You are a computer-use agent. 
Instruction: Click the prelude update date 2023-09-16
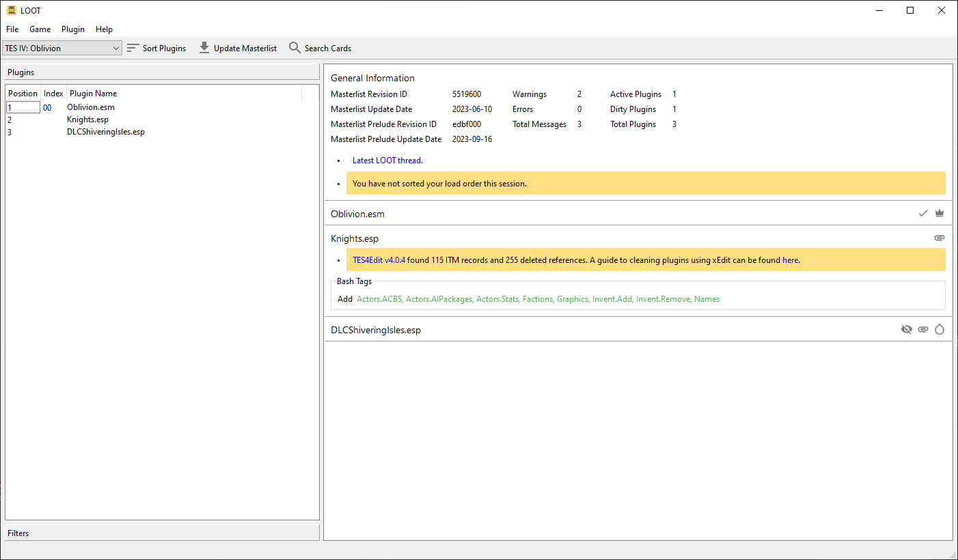(472, 139)
